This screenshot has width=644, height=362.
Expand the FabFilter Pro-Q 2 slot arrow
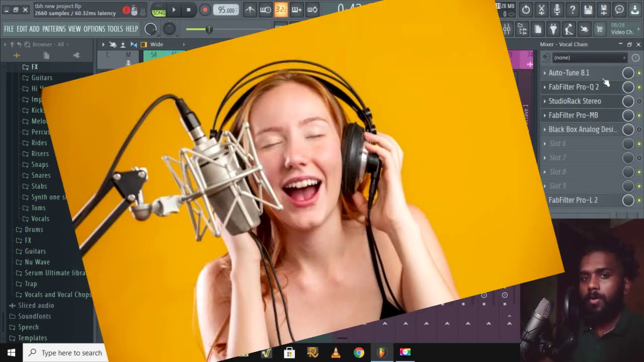[544, 87]
